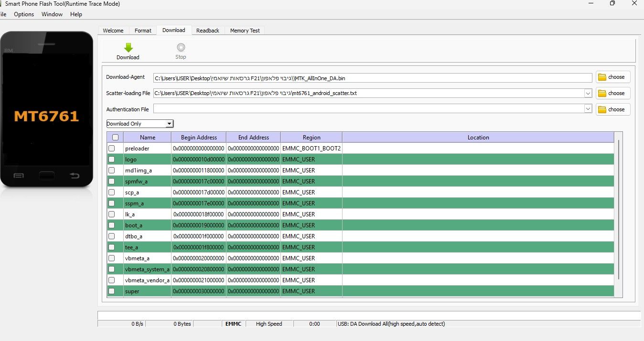Click the phone menu key icon
Image resolution: width=644 pixels, height=341 pixels.
coord(19,176)
